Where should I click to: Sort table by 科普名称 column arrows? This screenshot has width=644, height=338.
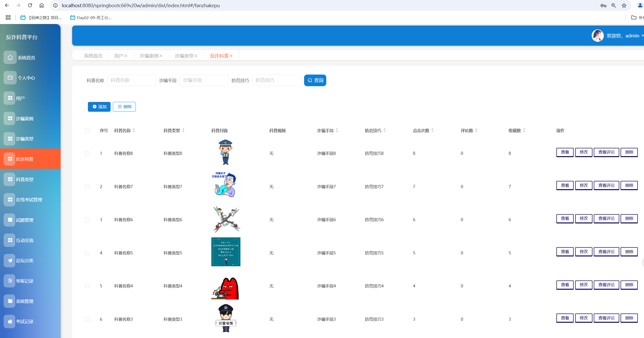coord(134,131)
